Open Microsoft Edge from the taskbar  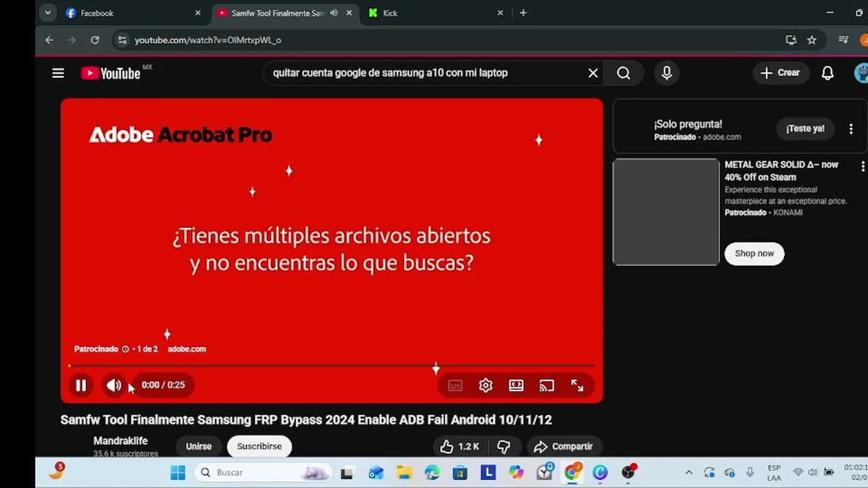coord(432,472)
